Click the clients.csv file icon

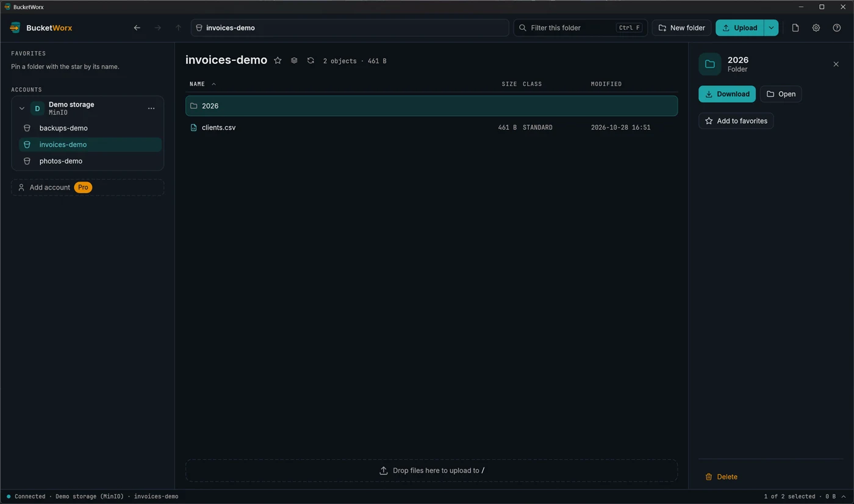coord(193,127)
